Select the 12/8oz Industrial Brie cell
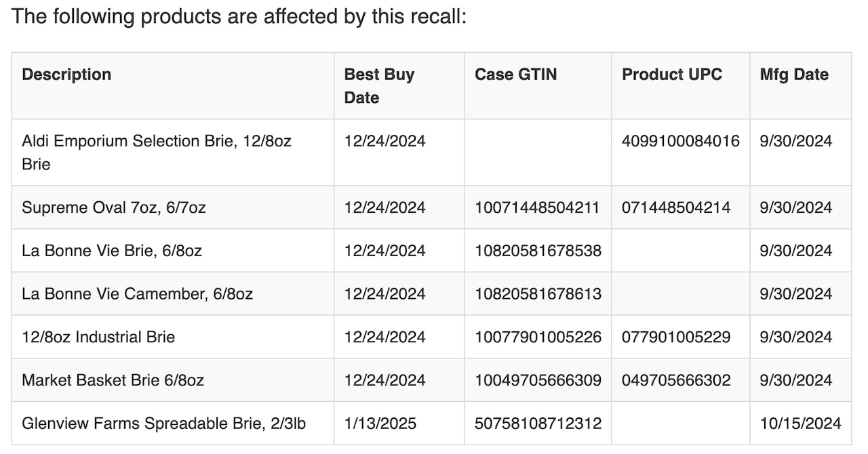The height and width of the screenshot is (454, 868). pos(98,337)
